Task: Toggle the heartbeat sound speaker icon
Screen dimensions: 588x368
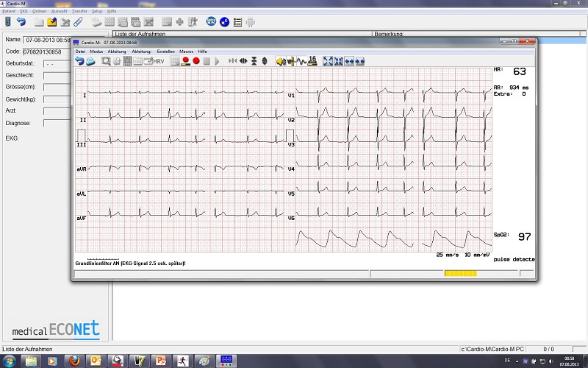Action: pyautogui.click(x=280, y=61)
